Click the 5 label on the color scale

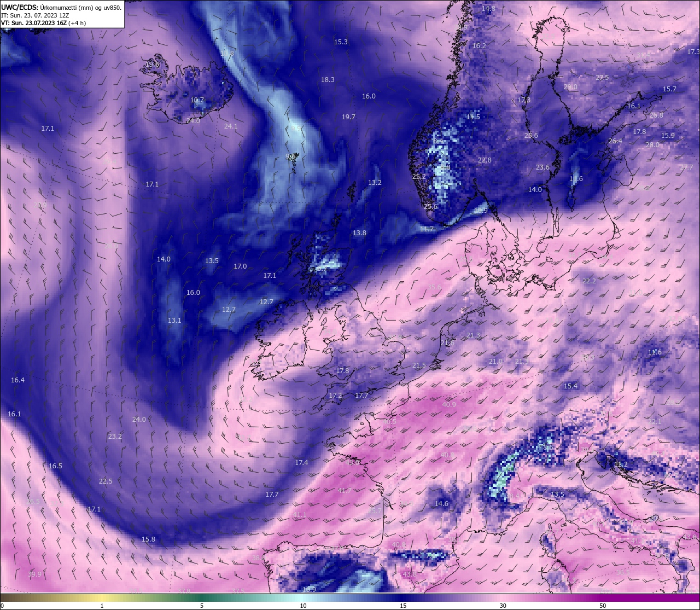coord(202,606)
